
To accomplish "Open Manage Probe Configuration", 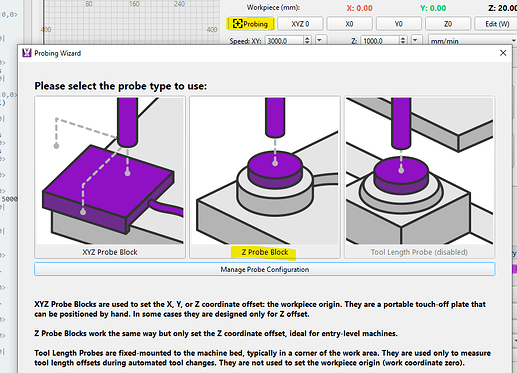I will tap(265, 269).
